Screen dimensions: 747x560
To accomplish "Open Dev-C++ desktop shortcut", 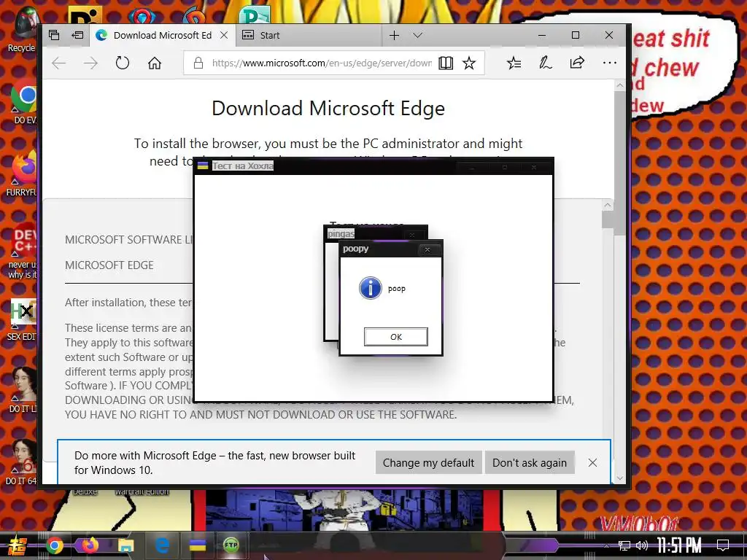I will click(23, 250).
